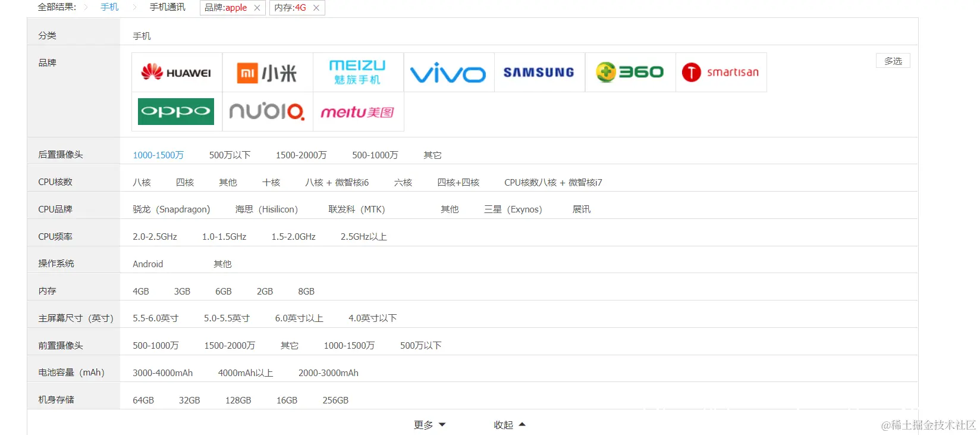Pick 1.0-1.5GHz CPU frequency
Screen dimensions: 980x435
point(224,237)
